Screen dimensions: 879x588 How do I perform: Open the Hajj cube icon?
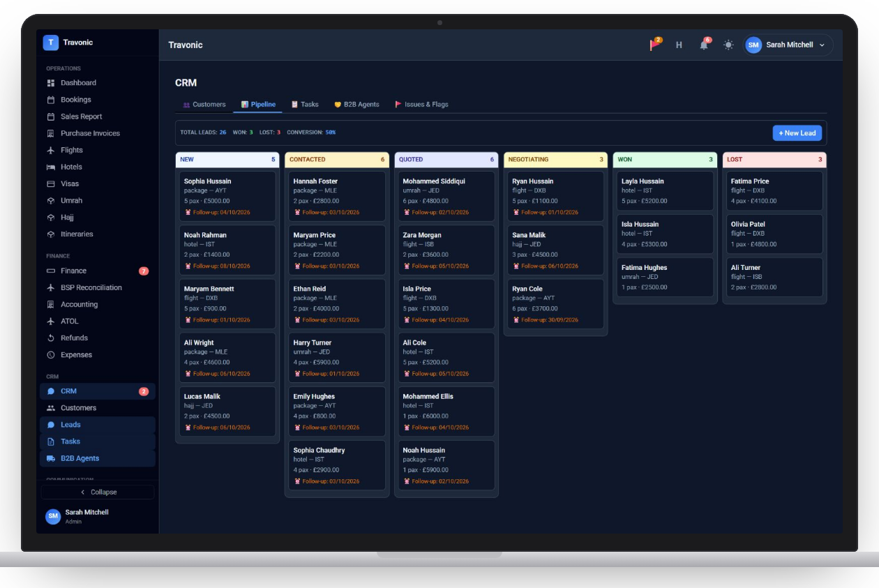(51, 217)
